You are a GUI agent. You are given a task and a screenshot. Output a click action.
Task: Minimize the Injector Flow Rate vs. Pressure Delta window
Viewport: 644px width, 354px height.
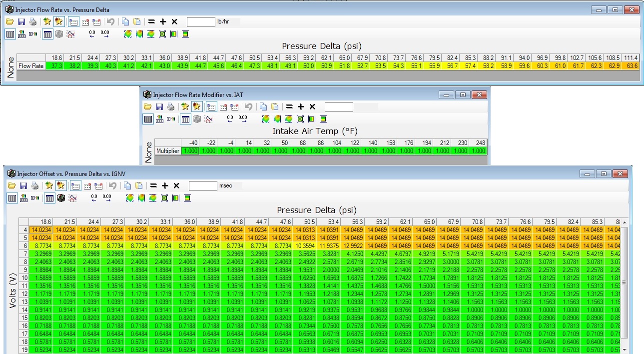(599, 9)
